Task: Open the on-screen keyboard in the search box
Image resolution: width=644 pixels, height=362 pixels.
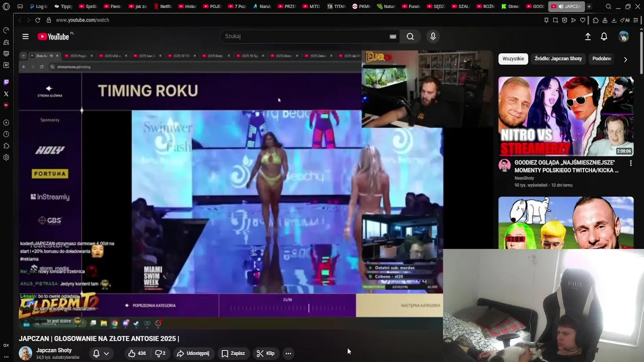Action: point(393,36)
